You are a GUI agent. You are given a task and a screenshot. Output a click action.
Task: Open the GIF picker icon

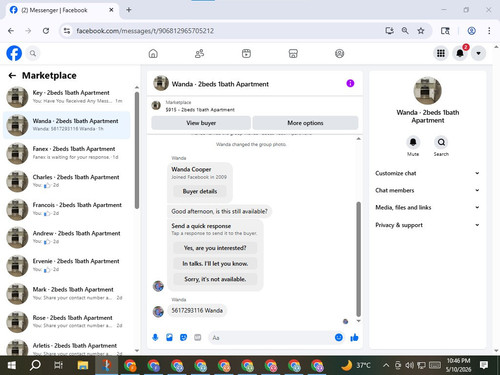(x=198, y=338)
